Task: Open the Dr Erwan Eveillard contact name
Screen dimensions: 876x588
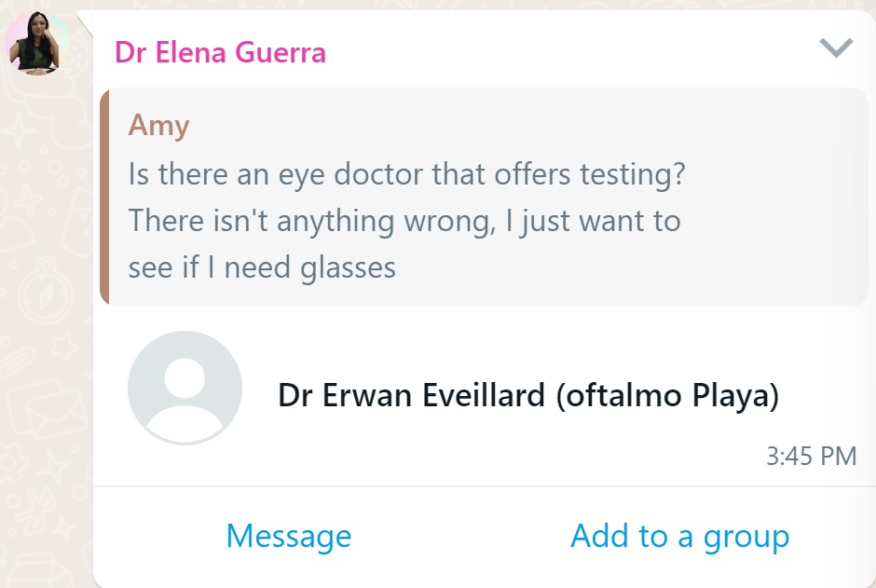Action: tap(527, 396)
